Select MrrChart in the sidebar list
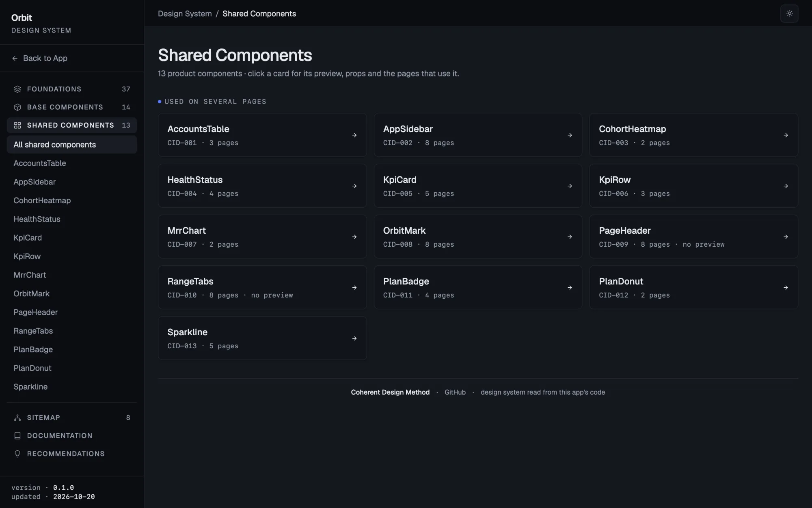This screenshot has width=812, height=508. point(72,275)
